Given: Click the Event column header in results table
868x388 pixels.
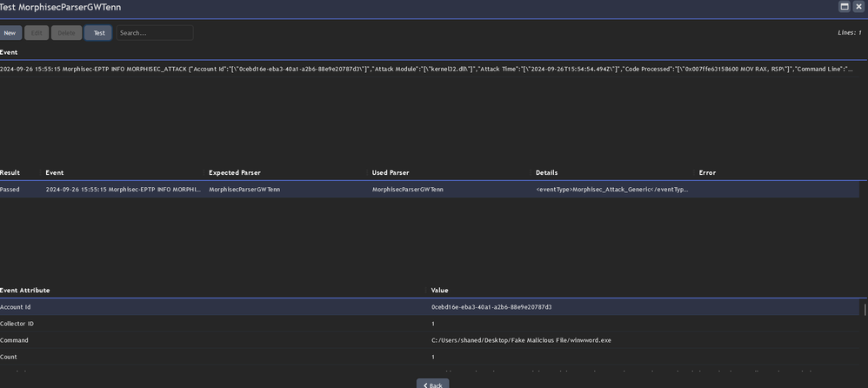Looking at the screenshot, I should point(54,173).
